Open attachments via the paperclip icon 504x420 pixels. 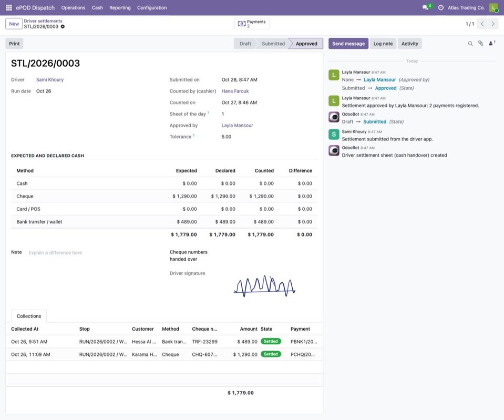480,44
